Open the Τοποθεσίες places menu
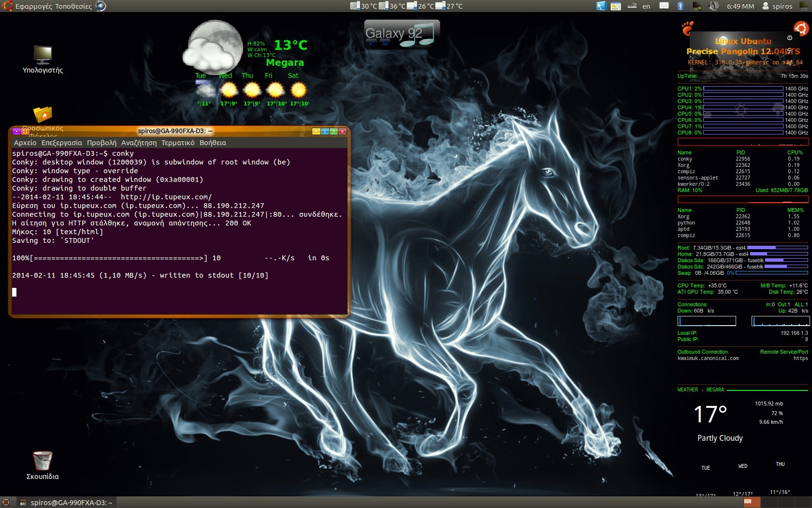 (x=73, y=6)
